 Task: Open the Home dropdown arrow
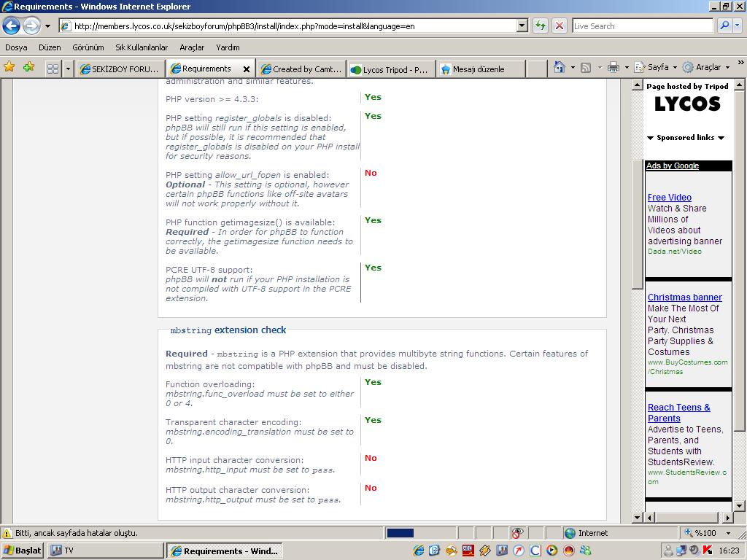pos(573,68)
